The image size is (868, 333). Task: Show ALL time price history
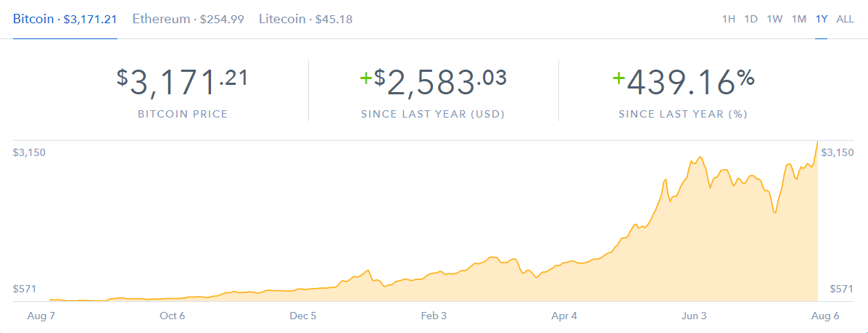[845, 20]
